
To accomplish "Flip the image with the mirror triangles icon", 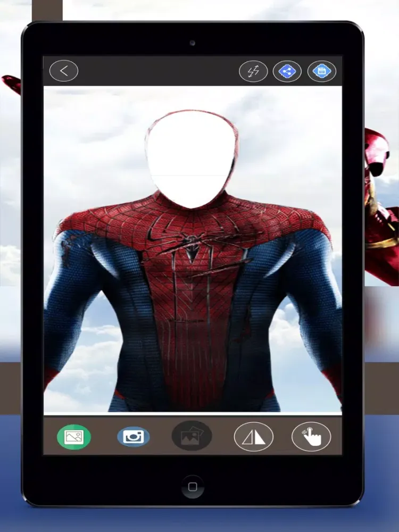I will [253, 437].
